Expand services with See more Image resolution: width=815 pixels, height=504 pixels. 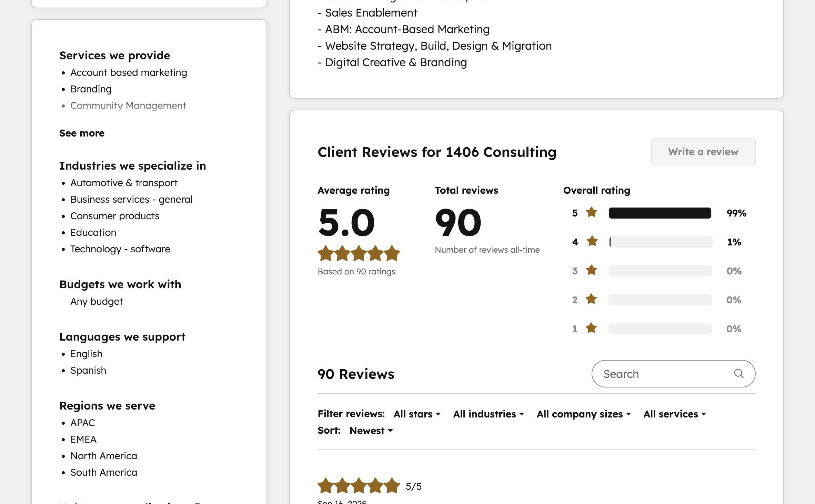click(x=82, y=133)
